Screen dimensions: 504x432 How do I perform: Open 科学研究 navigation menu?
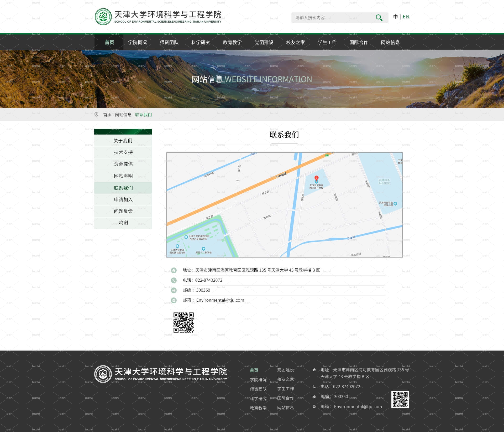201,42
